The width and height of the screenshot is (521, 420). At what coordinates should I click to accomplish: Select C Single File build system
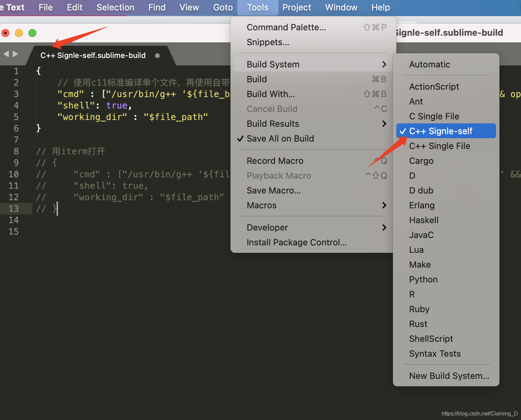(x=446, y=116)
